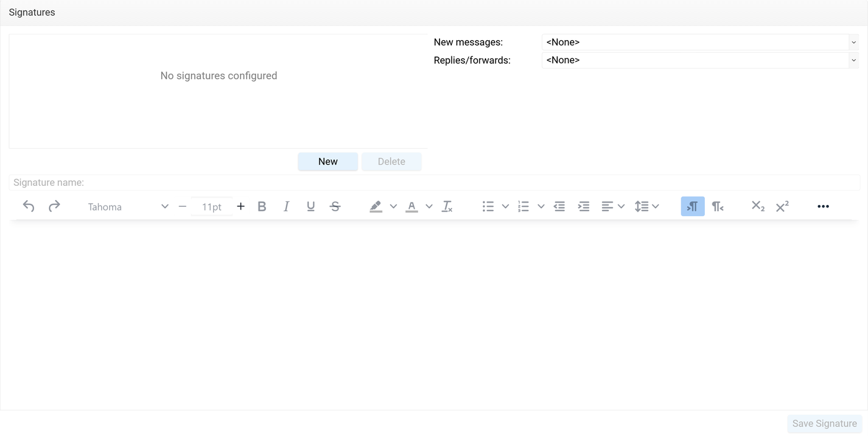This screenshot has height=436, width=868.
Task: Toggle italic formatting
Action: tap(286, 206)
